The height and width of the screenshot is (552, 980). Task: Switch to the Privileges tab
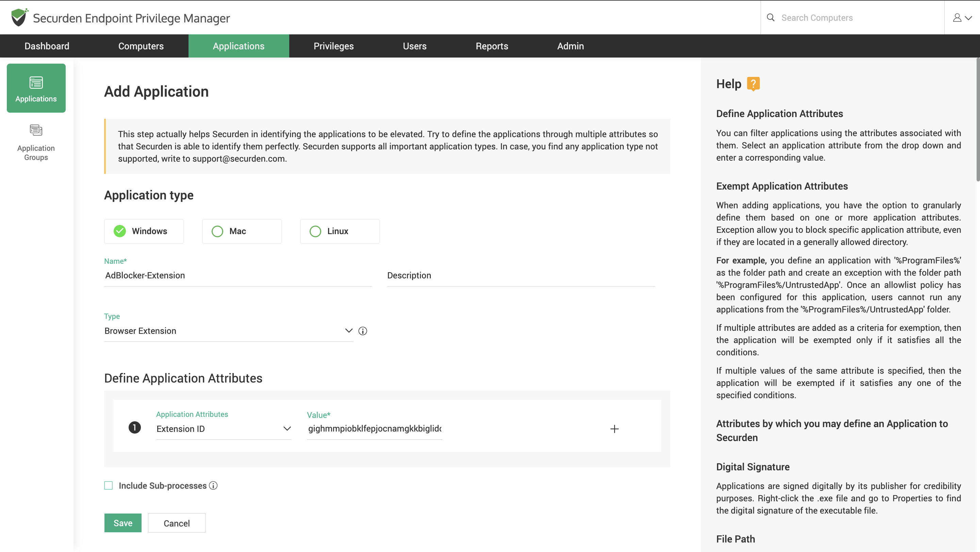click(333, 46)
